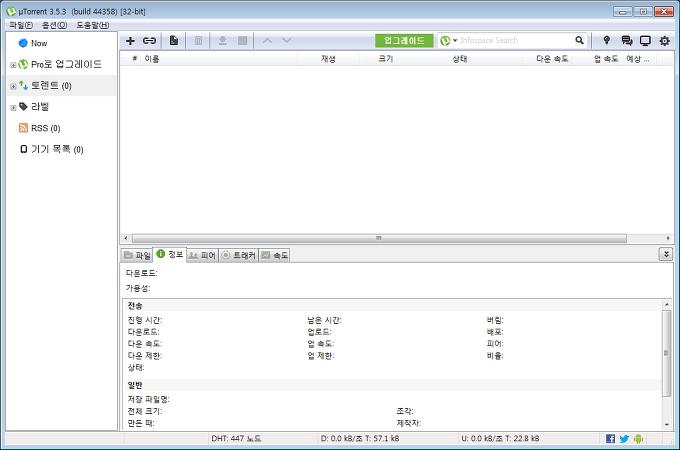The height and width of the screenshot is (450, 680).
Task: Click the lightbulb tips icon in toolbar
Action: [607, 40]
